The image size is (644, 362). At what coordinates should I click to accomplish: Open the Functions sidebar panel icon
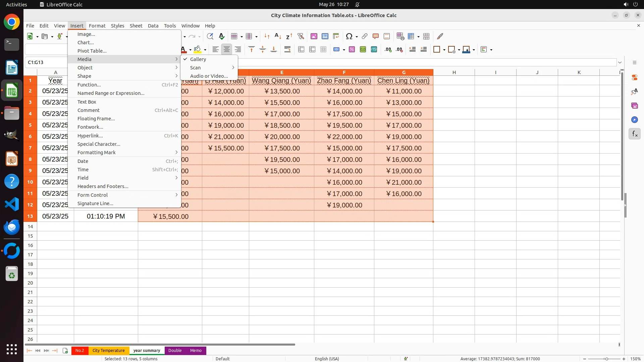635,134
